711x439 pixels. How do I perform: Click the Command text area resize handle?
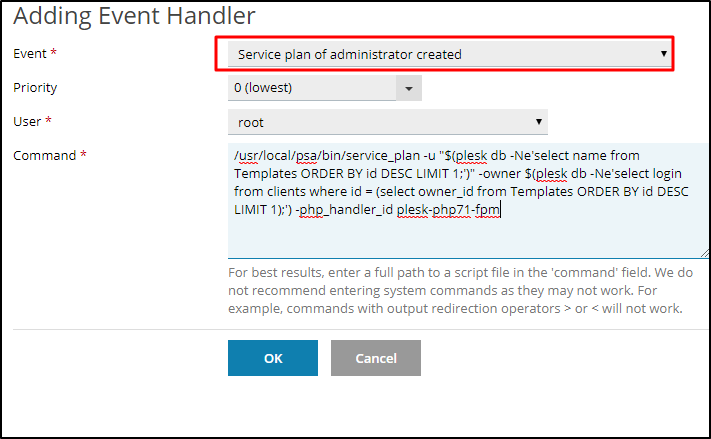coord(704,253)
